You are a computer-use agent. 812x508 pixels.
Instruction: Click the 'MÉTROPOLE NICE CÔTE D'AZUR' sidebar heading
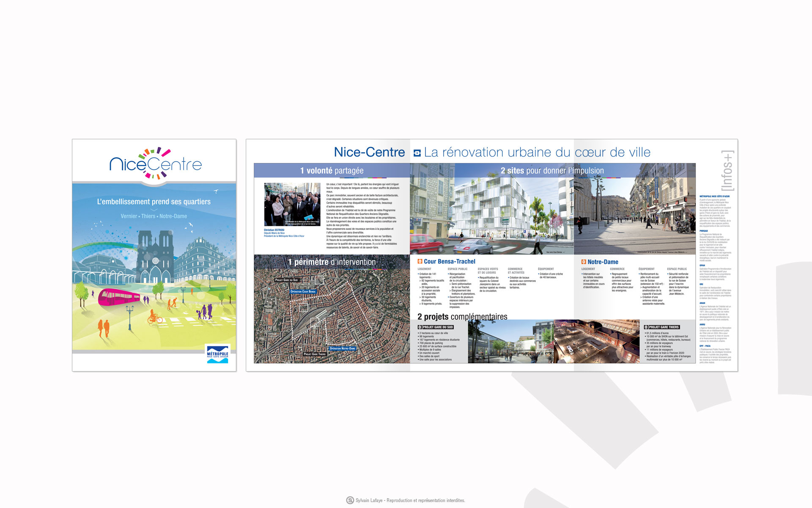coord(715,196)
